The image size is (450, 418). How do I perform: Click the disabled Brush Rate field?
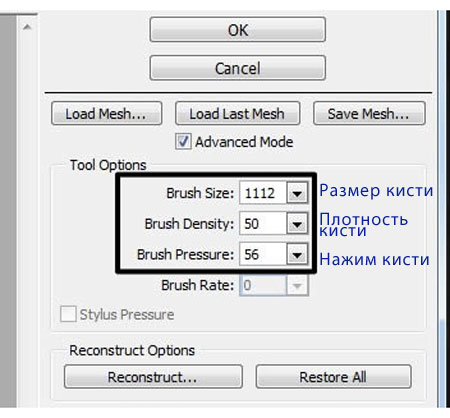[263, 285]
